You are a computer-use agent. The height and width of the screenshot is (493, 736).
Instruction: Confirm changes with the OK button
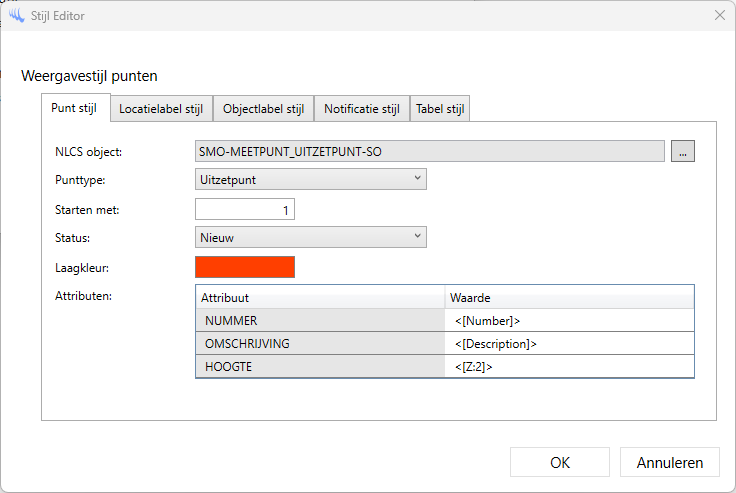pyautogui.click(x=560, y=462)
